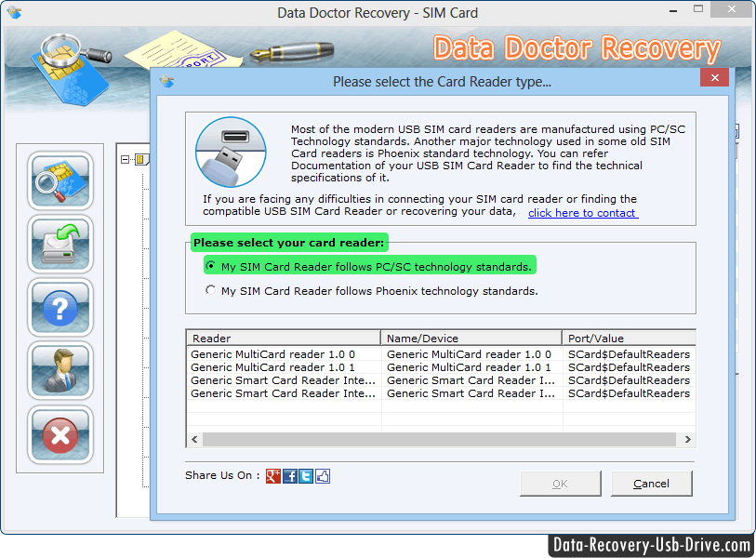Image resolution: width=756 pixels, height=558 pixels.
Task: Share on Facebook icon
Action: (290, 476)
